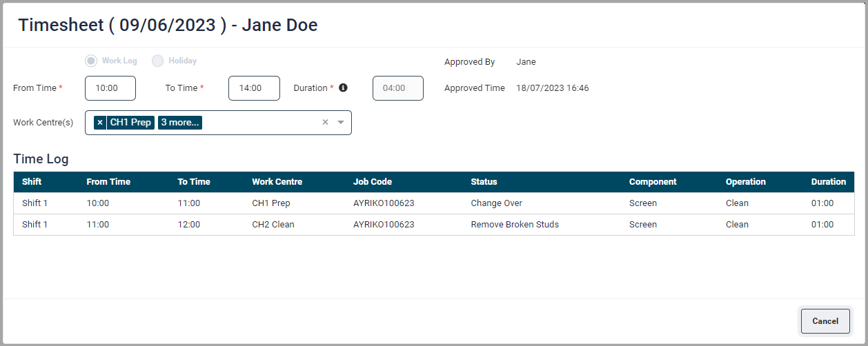Click the CH2 Clean work centre cell
This screenshot has width=868, height=346.
(x=273, y=225)
